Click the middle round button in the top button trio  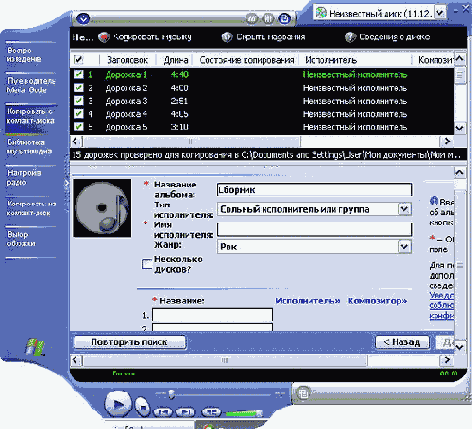(x=268, y=19)
